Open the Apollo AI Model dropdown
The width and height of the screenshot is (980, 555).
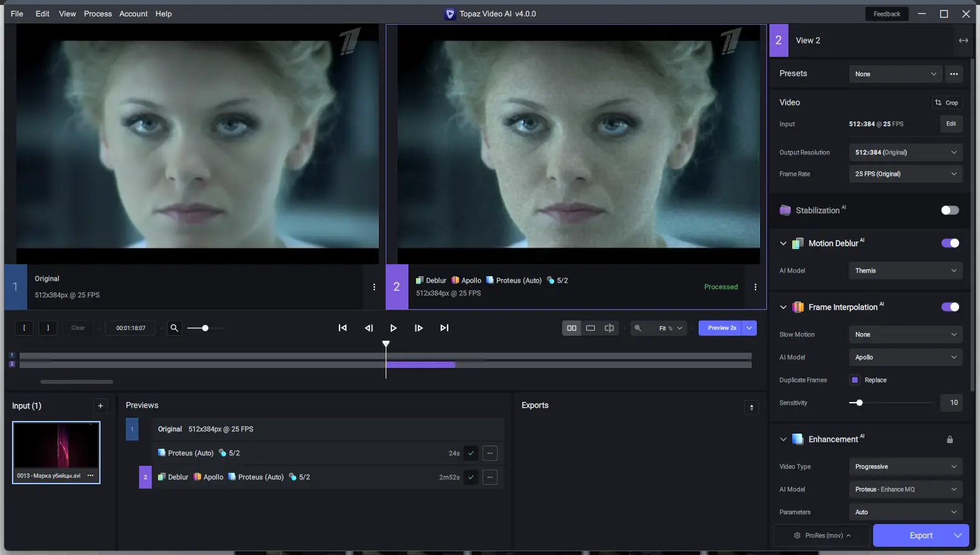[x=905, y=357]
